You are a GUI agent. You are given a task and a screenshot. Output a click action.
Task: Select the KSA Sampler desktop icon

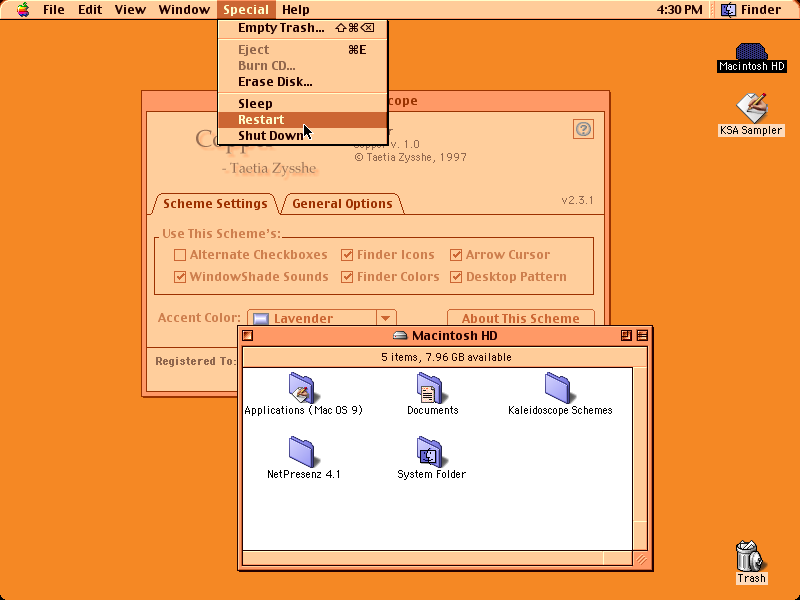[752, 108]
